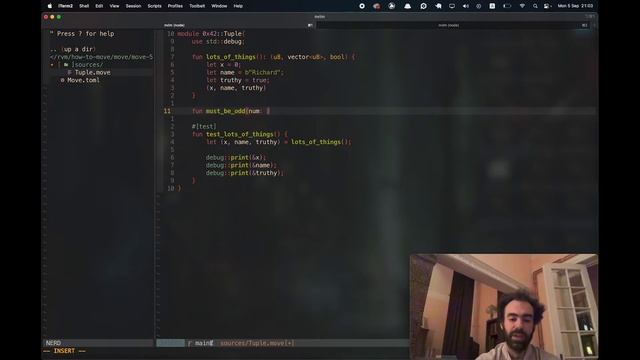This screenshot has height=360, width=640.
Task: Click the Docker whale menu bar icon
Action: (438, 6)
